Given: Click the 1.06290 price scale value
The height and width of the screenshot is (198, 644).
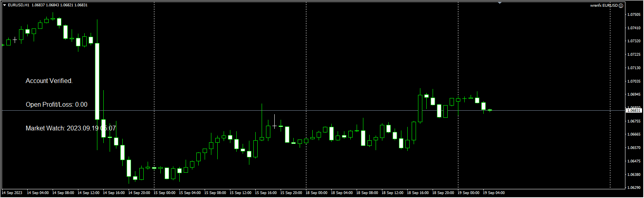Looking at the screenshot, I should 634,188.
